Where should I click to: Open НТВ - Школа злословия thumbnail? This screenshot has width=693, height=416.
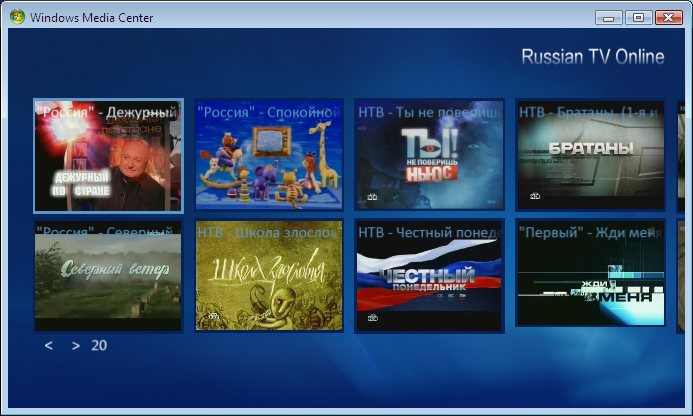(x=269, y=276)
